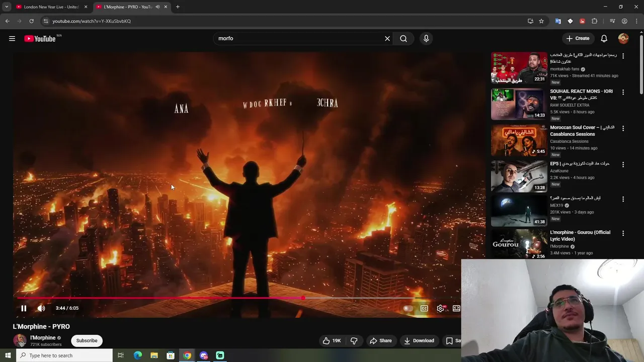The height and width of the screenshot is (362, 644).
Task: Open the EP5 AzaKoune video thumbnail
Action: (519, 176)
